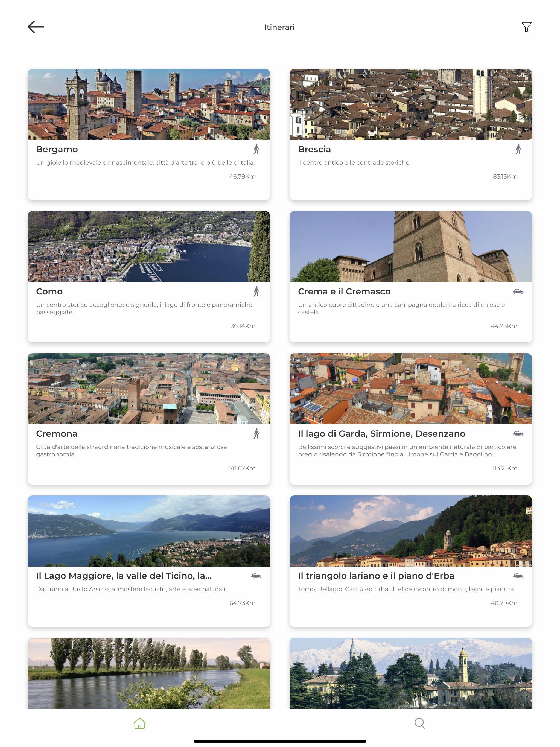This screenshot has width=560, height=747.
Task: Open the Cremona aerial photo
Action: coord(148,389)
